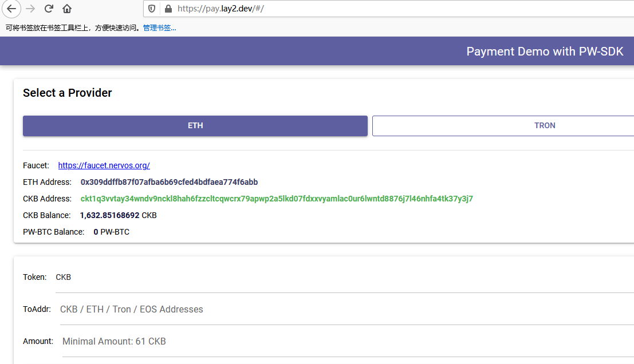Screen dimensions: 634x364
Task: Click the browser Forward arrow button
Action: coord(30,9)
